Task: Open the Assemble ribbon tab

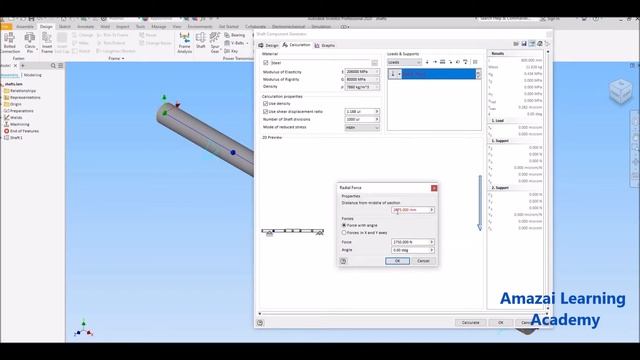Action: (25, 27)
